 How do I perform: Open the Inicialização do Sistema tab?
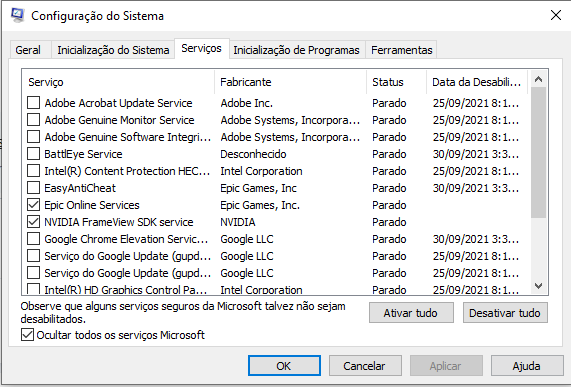(113, 50)
